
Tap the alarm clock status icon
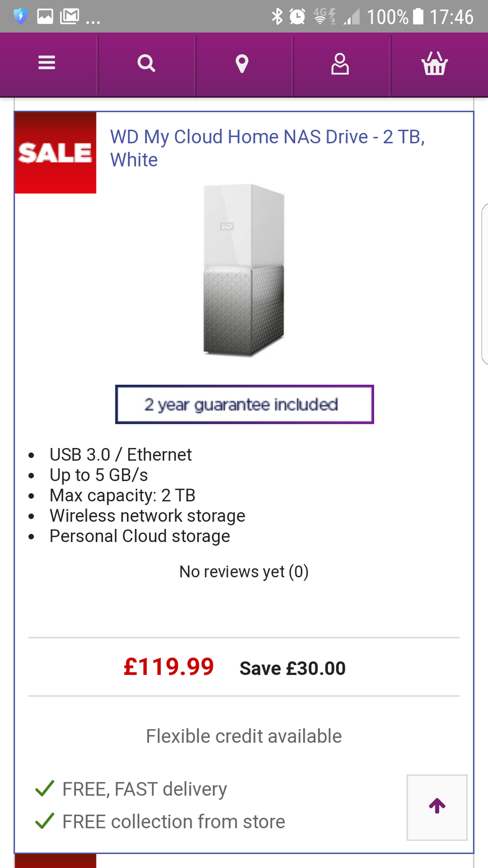[297, 16]
